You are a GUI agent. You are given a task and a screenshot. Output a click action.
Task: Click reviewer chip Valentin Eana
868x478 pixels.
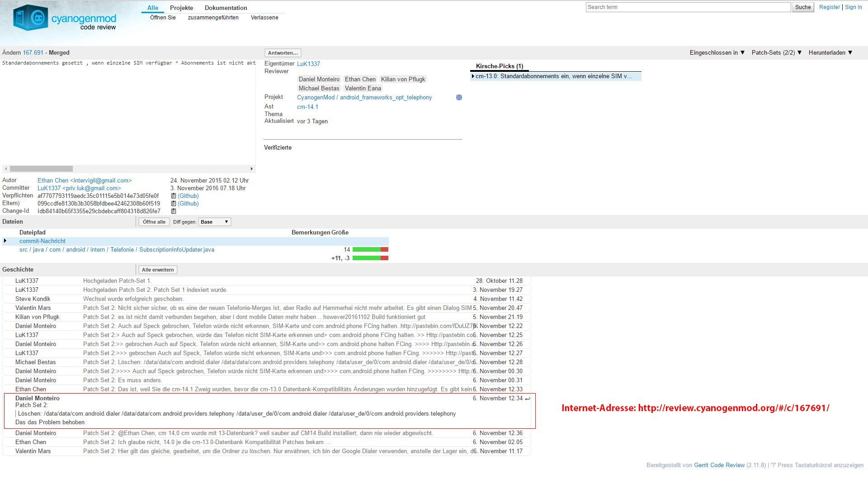click(x=363, y=89)
